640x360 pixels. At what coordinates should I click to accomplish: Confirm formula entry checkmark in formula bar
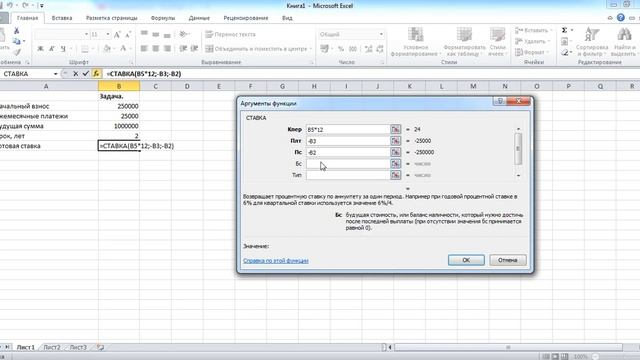coord(85,74)
